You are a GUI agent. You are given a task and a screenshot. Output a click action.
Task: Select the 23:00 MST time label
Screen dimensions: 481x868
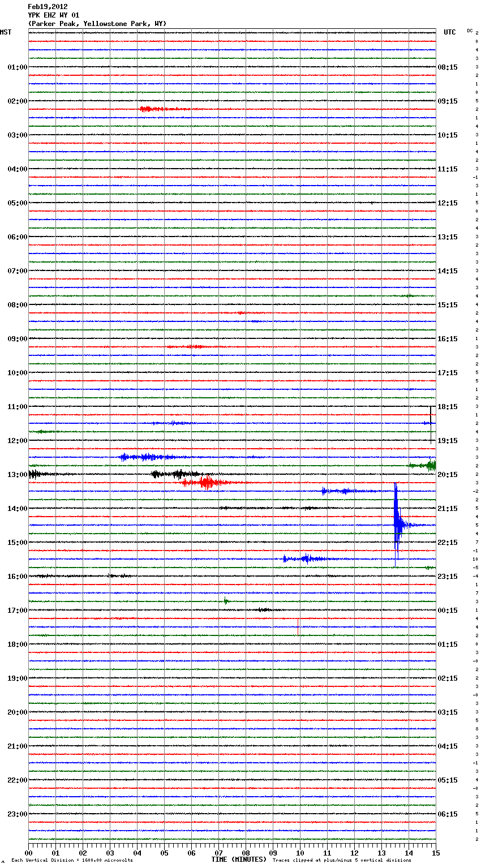(18, 814)
